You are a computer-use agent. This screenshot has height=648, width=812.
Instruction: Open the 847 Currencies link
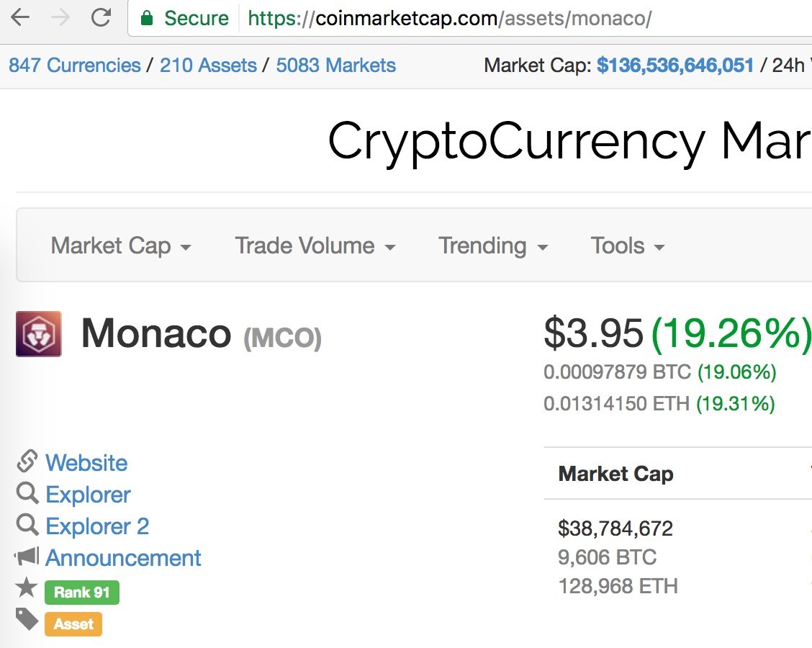pos(75,66)
